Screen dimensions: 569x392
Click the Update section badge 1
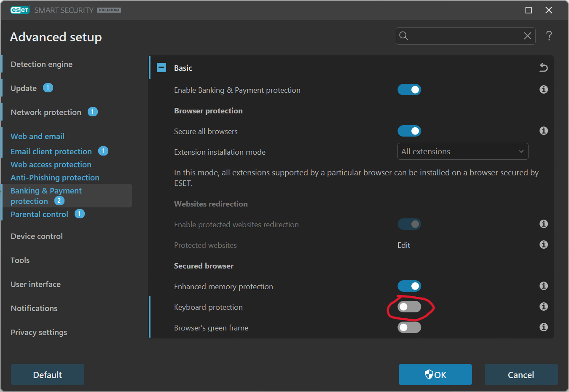click(x=48, y=88)
